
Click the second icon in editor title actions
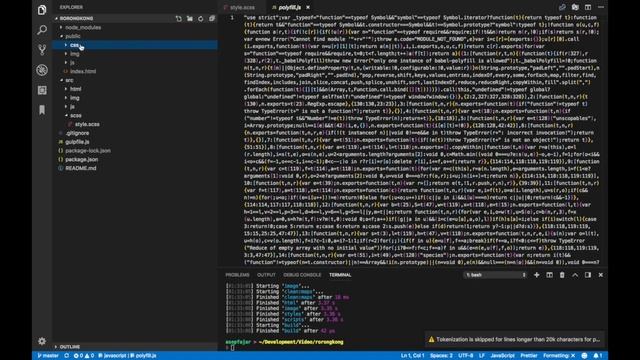point(575,7)
